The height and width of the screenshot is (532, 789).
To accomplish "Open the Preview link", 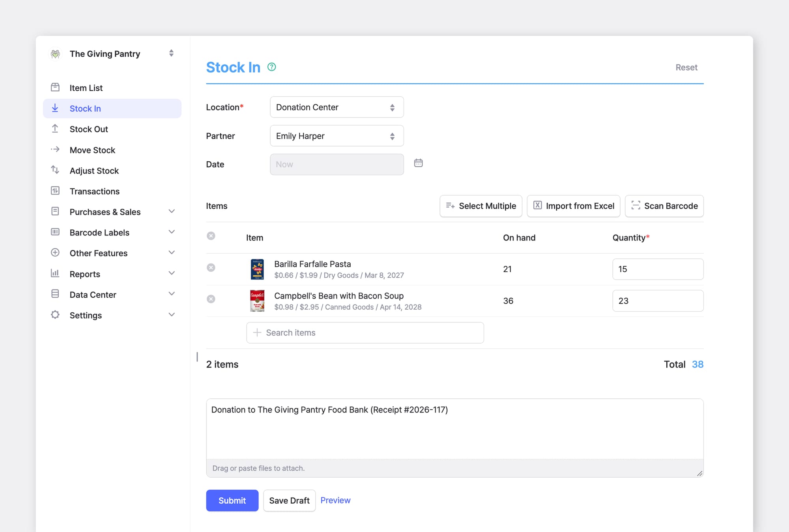I will 335,500.
